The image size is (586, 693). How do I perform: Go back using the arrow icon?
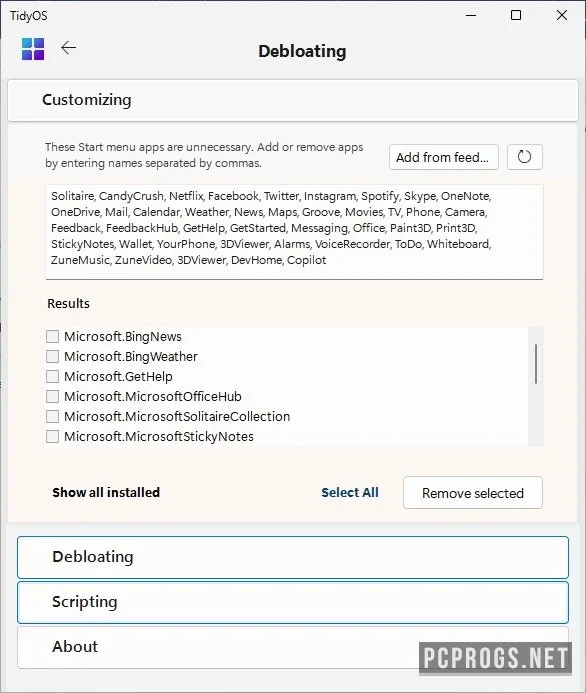[x=68, y=48]
